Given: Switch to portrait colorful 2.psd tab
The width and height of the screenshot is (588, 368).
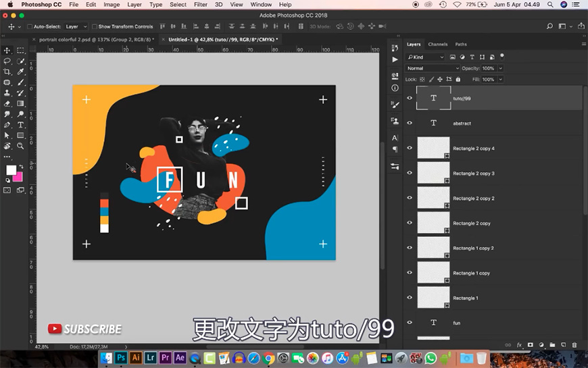Looking at the screenshot, I should tap(97, 39).
